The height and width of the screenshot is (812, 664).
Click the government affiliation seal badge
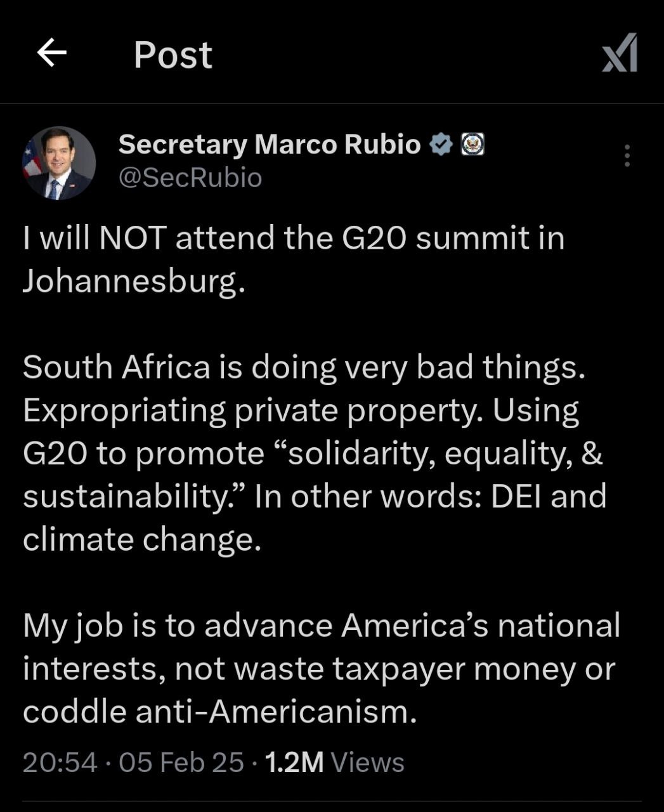coord(472,145)
